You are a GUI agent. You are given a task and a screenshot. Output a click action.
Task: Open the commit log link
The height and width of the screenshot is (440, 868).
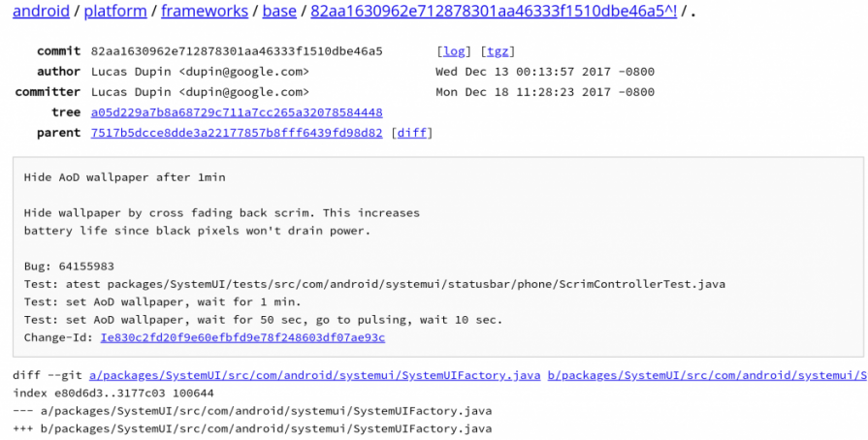(452, 51)
